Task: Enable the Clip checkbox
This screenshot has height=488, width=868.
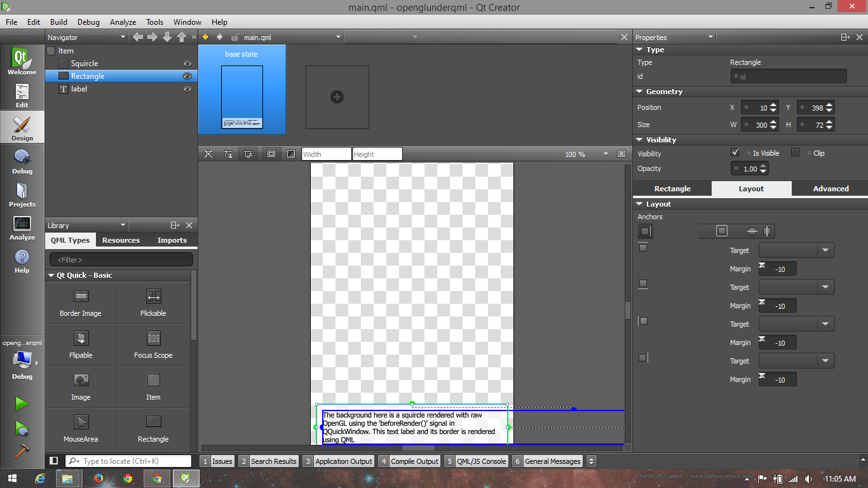Action: [x=795, y=152]
